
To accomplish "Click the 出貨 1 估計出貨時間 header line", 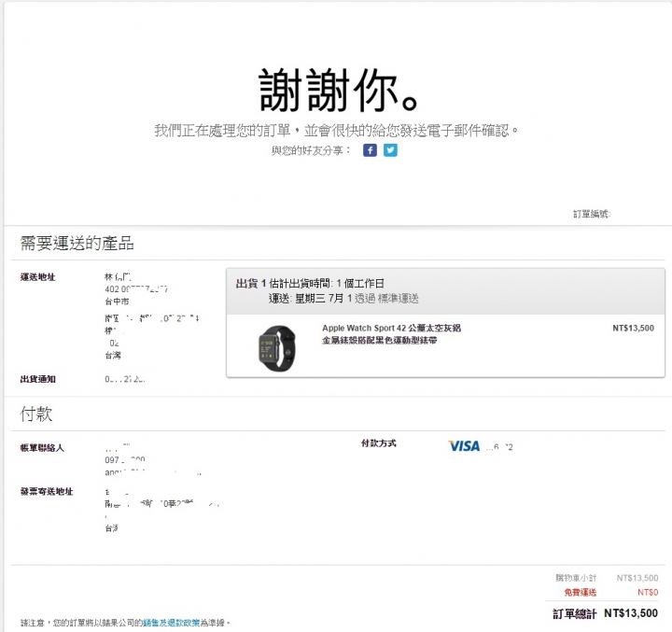I will point(310,284).
